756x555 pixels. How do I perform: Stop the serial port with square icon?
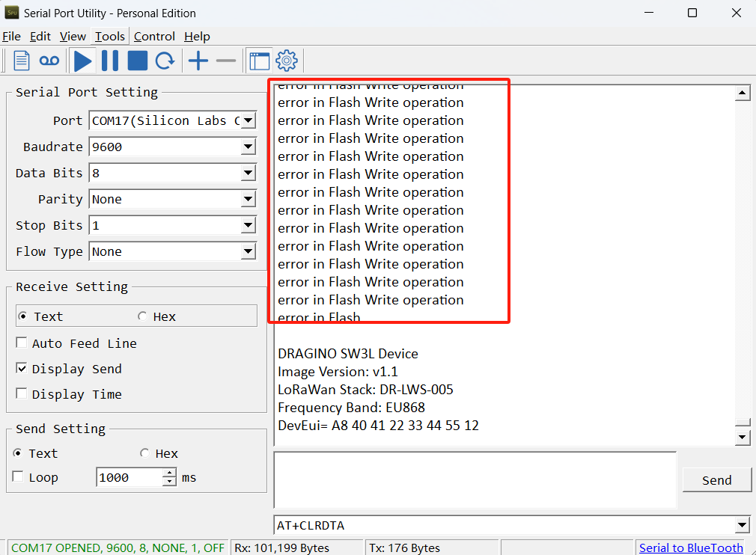pos(138,61)
